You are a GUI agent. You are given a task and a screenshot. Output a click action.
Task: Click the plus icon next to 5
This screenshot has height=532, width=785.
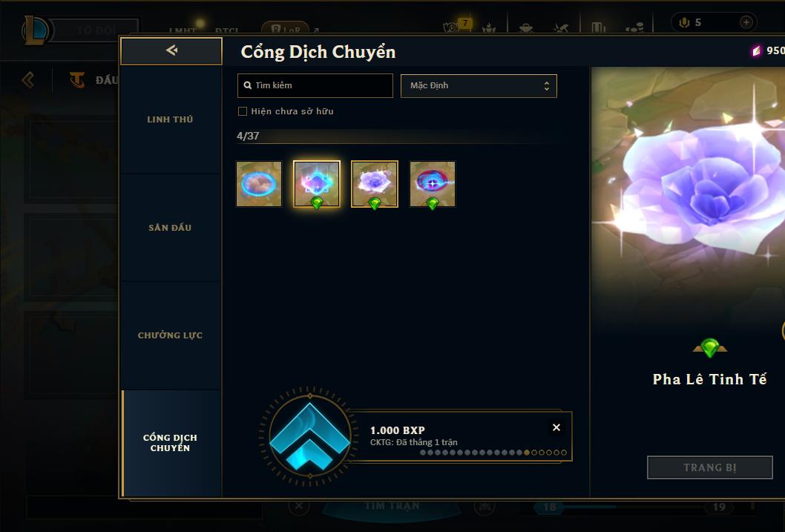click(746, 22)
